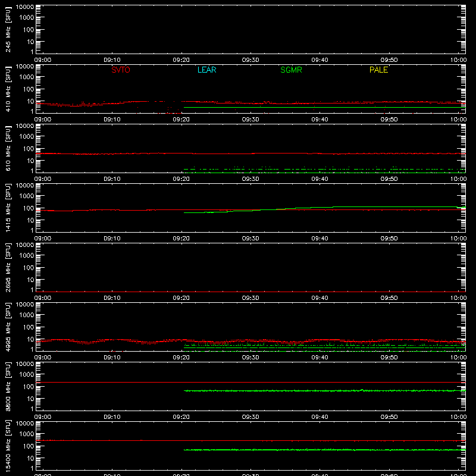Select the 8800 MHz [SFU] axis title
Viewport: 476px width, 476px height.
[8, 386]
